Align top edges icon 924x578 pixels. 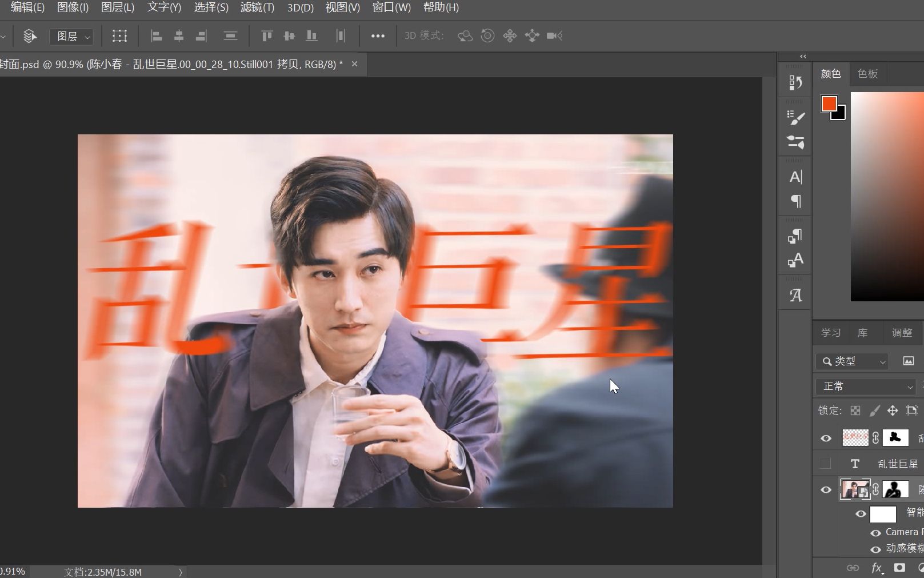pos(267,36)
